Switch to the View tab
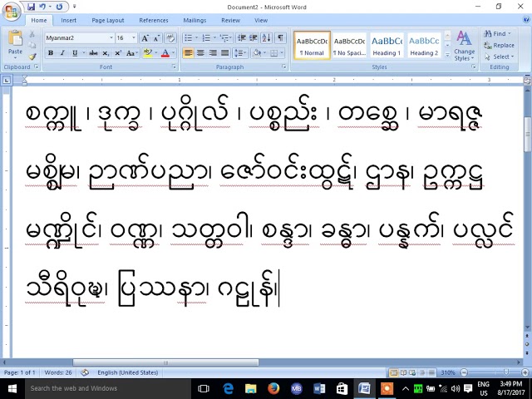Screen dimensions: 532x399 click(x=261, y=20)
